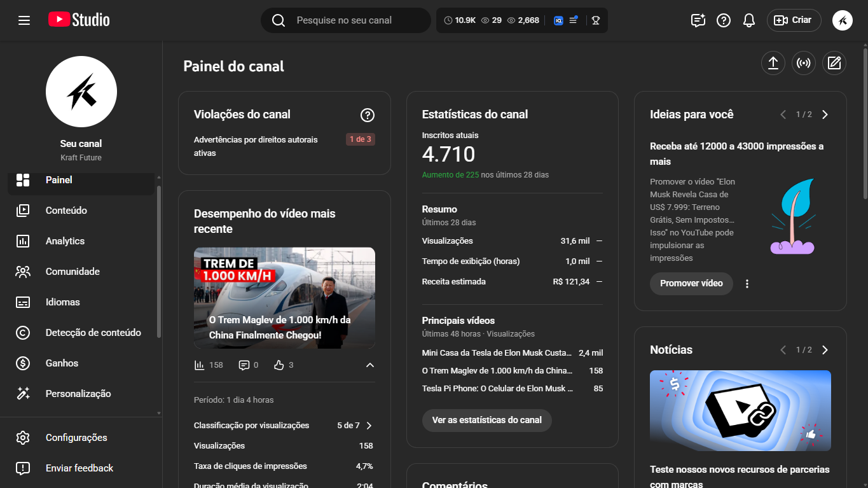Click Ver as estatísticas do canal
Image resolution: width=868 pixels, height=488 pixels.
click(x=486, y=421)
